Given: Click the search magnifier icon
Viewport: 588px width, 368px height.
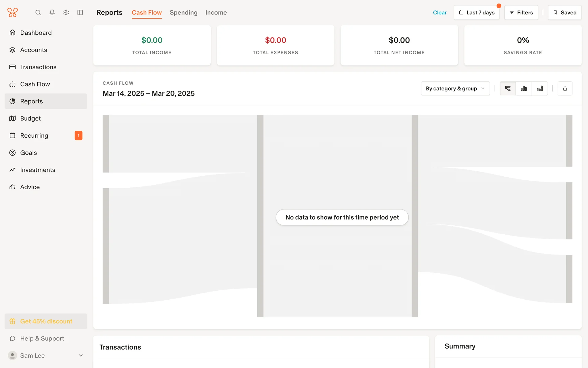Looking at the screenshot, I should click(38, 13).
